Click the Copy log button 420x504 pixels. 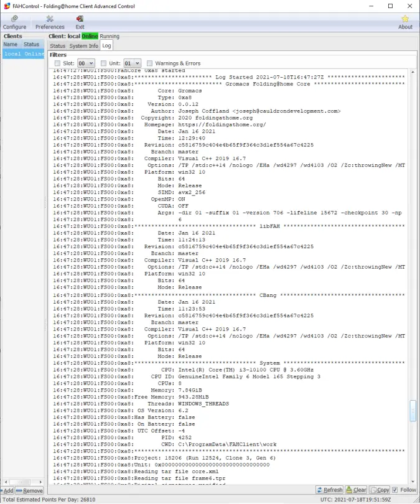380,490
